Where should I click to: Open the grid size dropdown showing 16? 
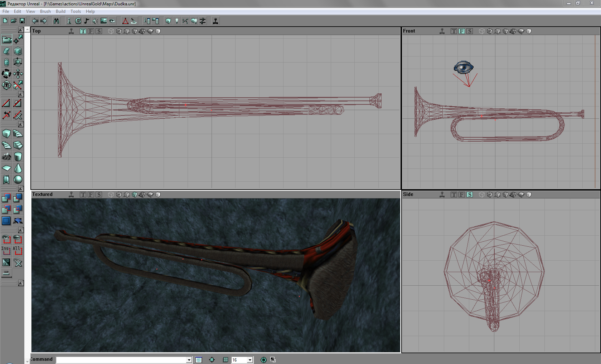[x=250, y=360]
